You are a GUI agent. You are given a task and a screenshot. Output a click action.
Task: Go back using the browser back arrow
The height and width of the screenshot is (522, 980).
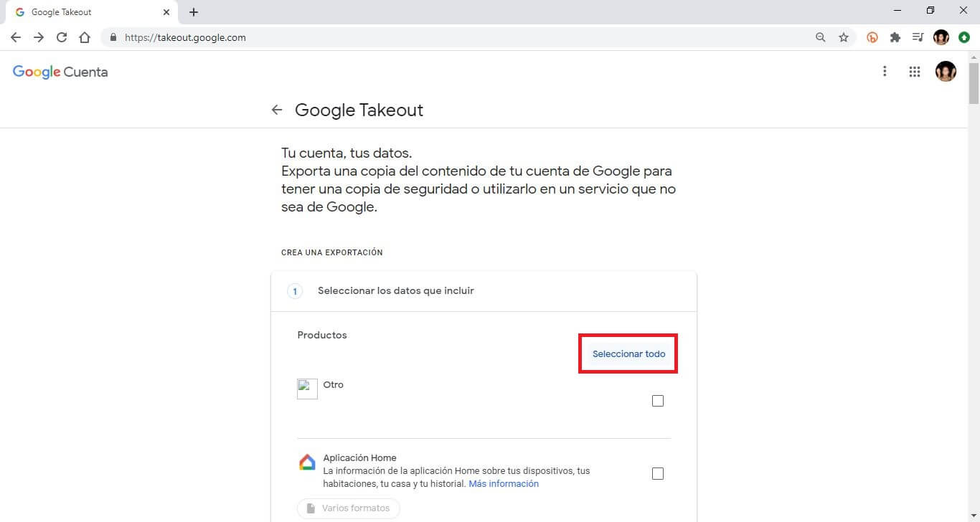[x=16, y=37]
